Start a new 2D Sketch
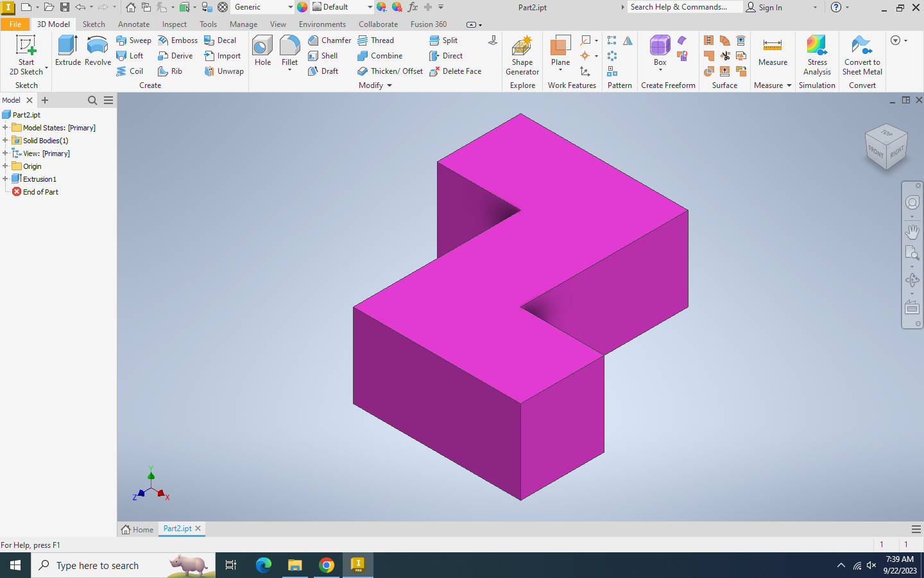Viewport: 924px width, 578px height. [26, 55]
